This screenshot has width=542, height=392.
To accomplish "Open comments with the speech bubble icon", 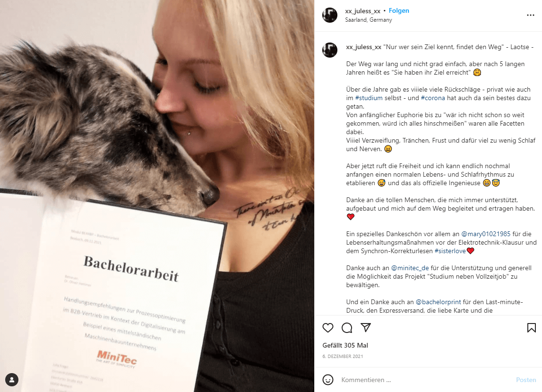I will pos(347,328).
